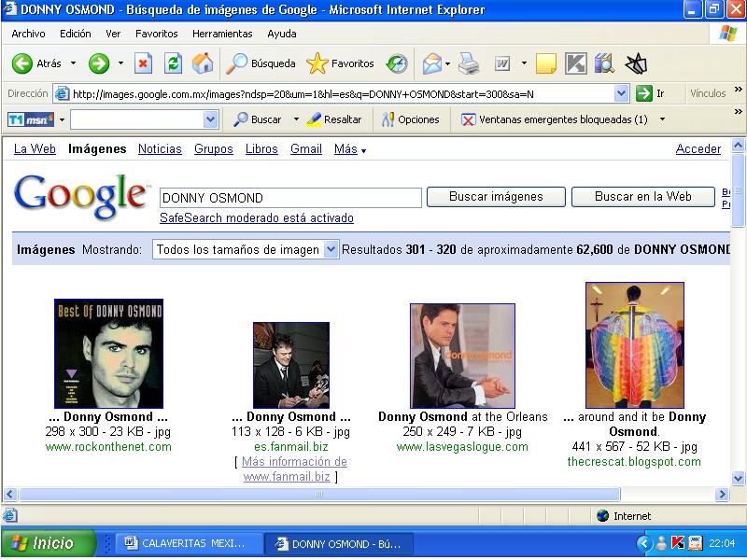The width and height of the screenshot is (747, 560).
Task: Open the Grupos link
Action: pos(214,149)
